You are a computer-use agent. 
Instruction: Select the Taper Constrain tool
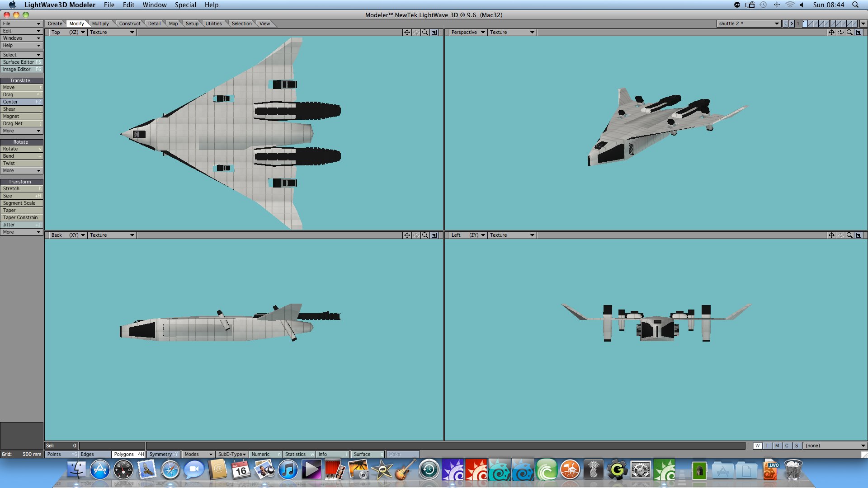pos(21,217)
